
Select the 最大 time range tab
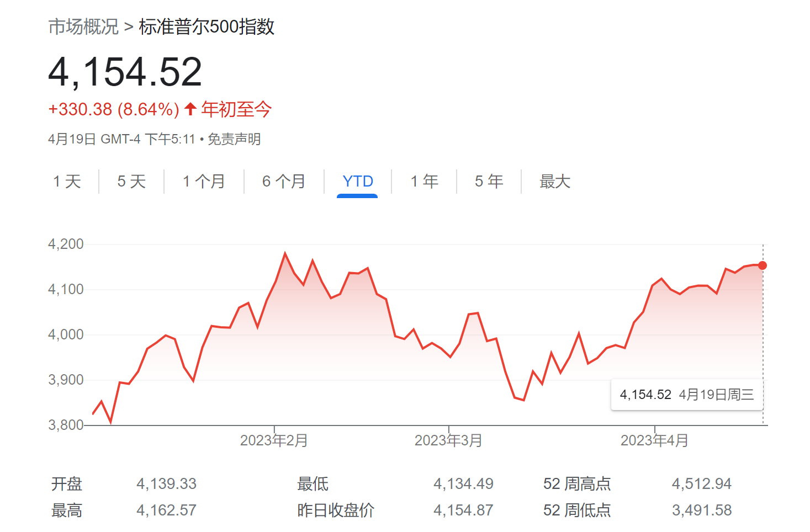[555, 181]
